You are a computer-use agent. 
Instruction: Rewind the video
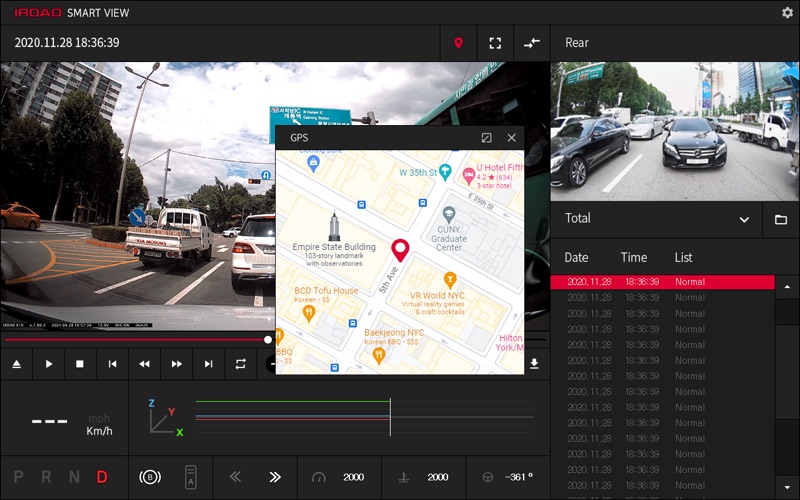[x=144, y=364]
